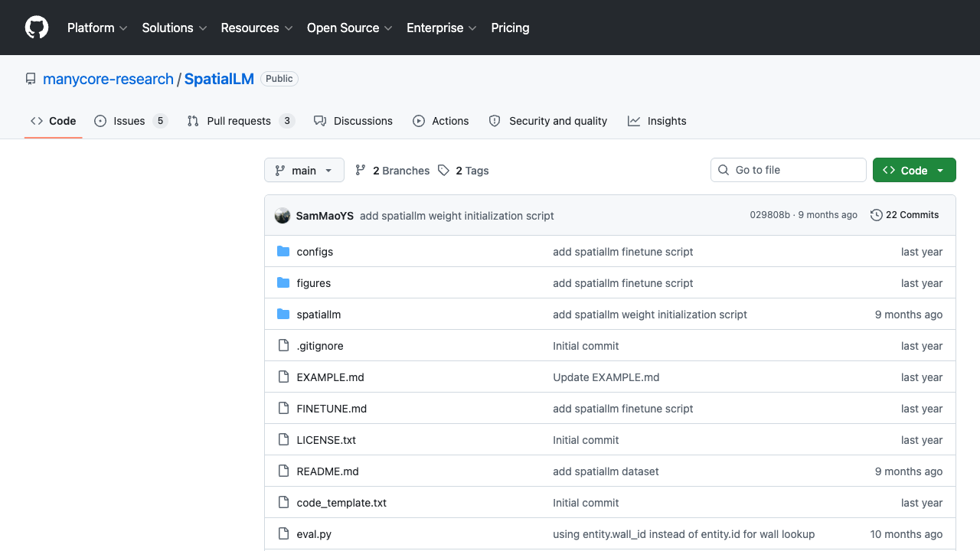The image size is (980, 551).
Task: Focus the Go to file search field
Action: pyautogui.click(x=789, y=170)
